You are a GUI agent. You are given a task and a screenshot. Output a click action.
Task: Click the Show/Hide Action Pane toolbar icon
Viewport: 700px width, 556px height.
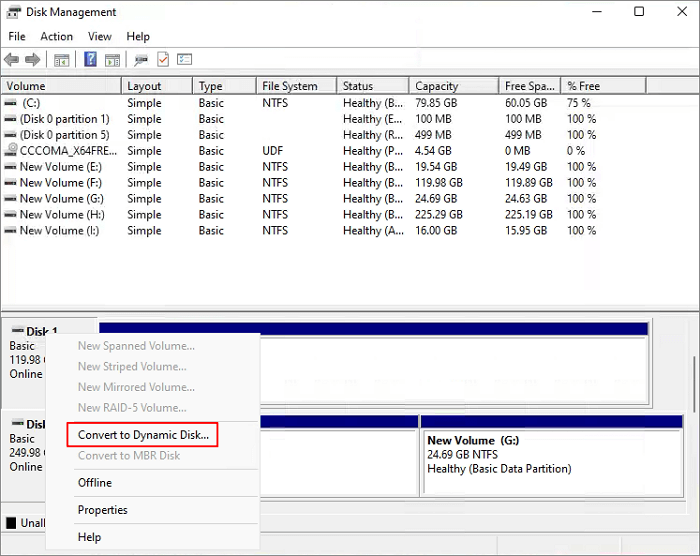(x=111, y=60)
